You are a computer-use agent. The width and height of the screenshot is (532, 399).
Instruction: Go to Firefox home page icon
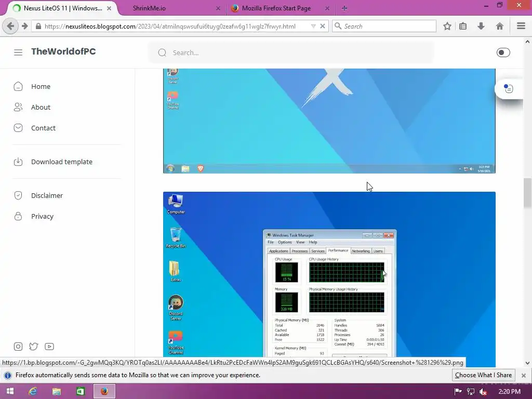pos(499,26)
